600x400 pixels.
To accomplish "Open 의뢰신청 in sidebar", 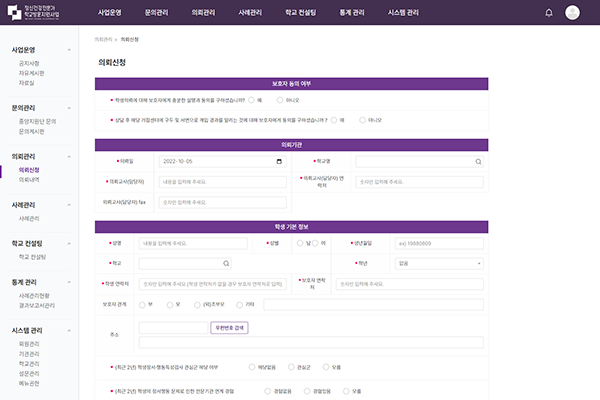I will [x=29, y=170].
